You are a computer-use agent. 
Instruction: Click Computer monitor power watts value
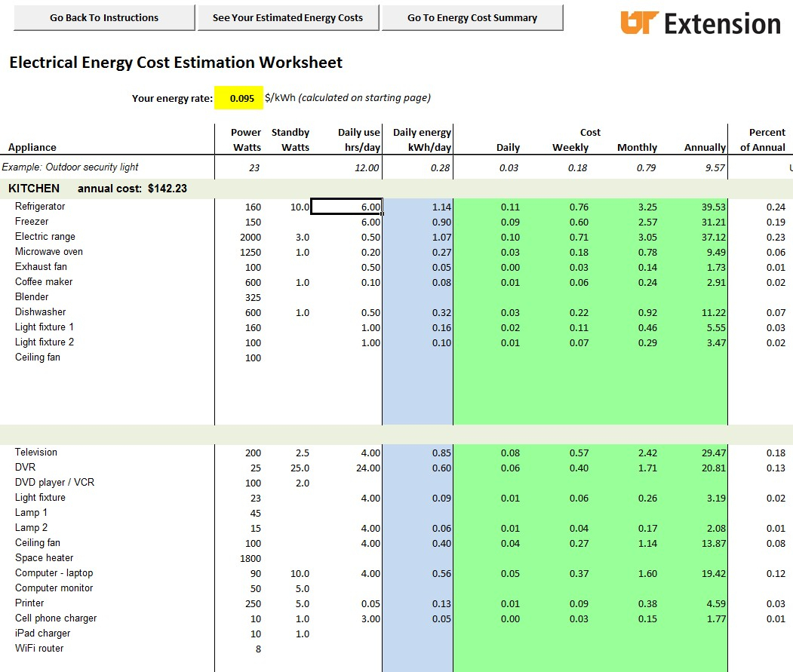pyautogui.click(x=254, y=588)
